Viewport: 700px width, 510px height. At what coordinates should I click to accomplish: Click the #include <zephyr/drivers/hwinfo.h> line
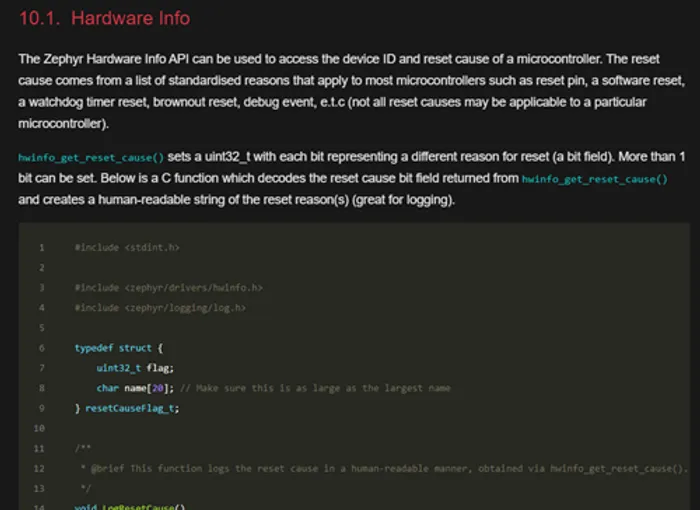(x=168, y=288)
